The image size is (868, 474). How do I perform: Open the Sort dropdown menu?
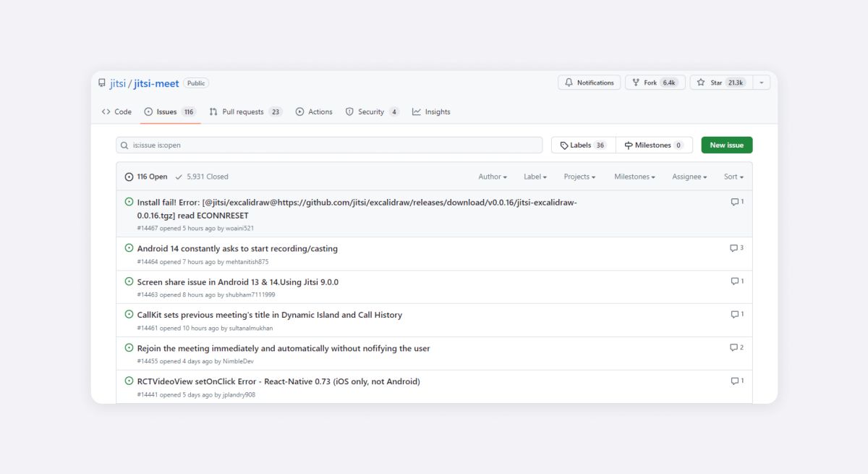pos(733,177)
